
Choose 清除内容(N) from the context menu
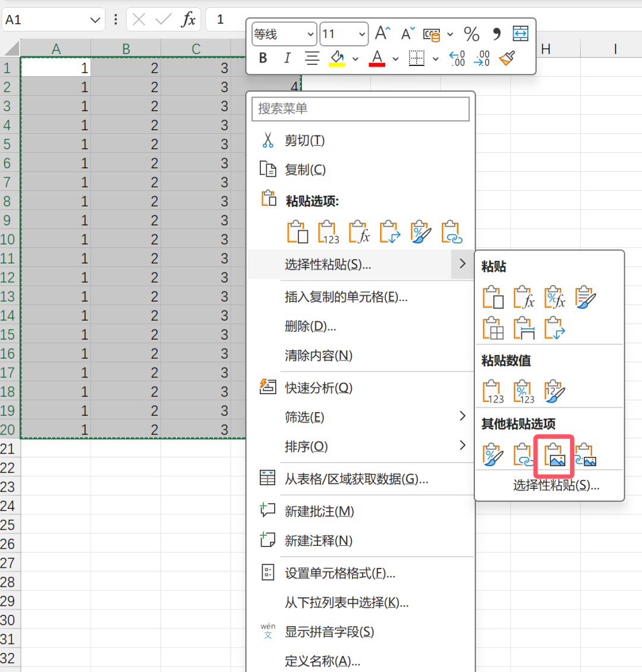click(319, 356)
